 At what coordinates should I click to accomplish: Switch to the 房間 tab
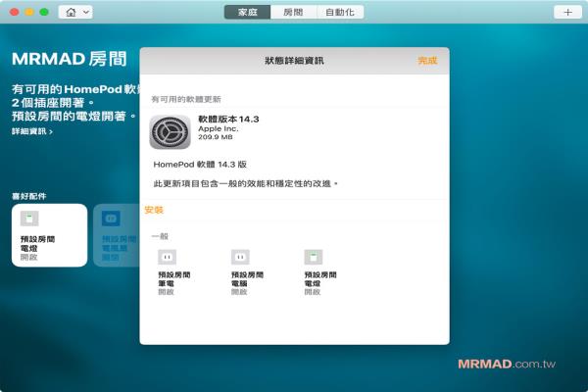point(293,12)
